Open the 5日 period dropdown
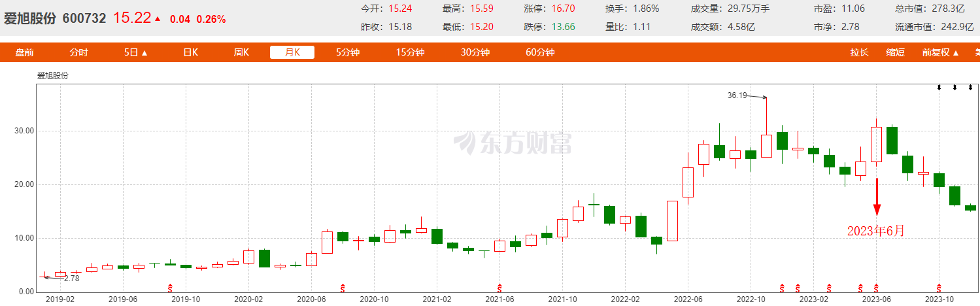Image resolution: width=980 pixels, height=306 pixels. click(136, 53)
